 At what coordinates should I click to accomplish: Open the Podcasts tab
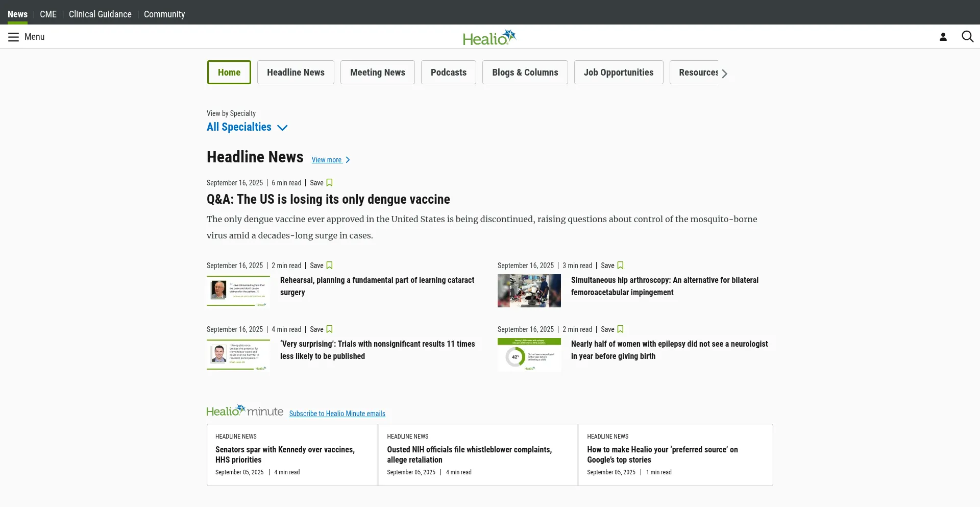pos(449,73)
